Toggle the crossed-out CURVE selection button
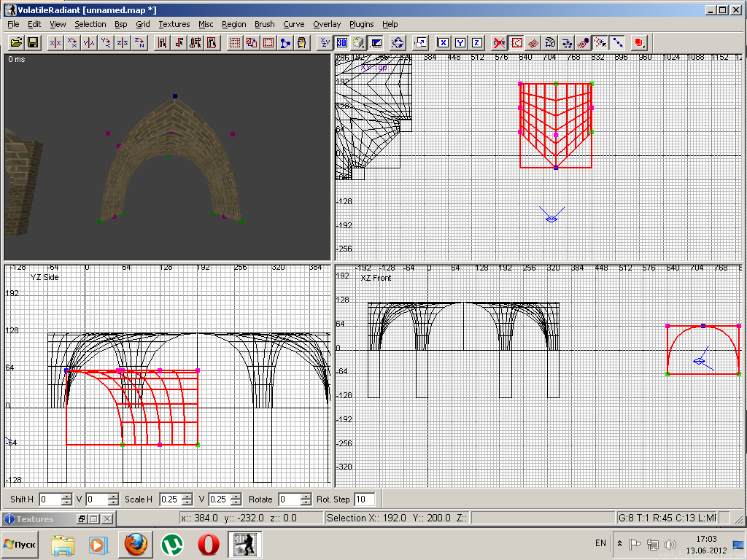Screen dimensions: 747x560 499,43
